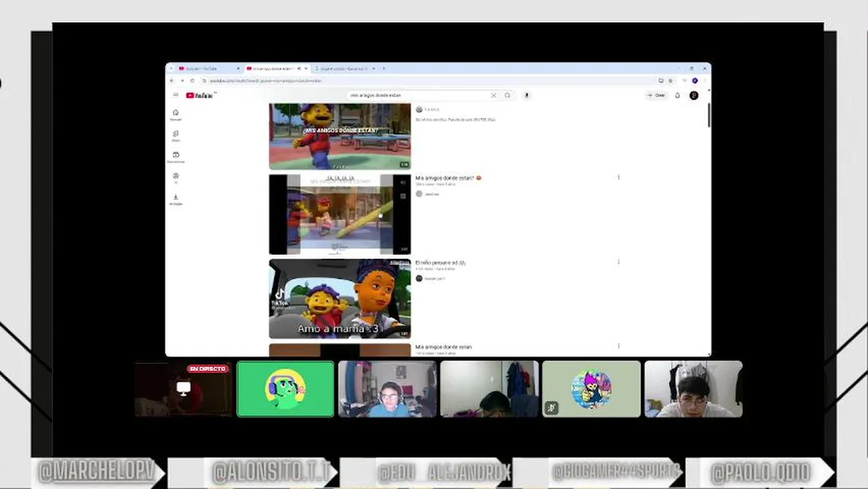Open video title 'Mis amigos donde estan?' with emoji
This screenshot has width=868, height=489.
448,178
